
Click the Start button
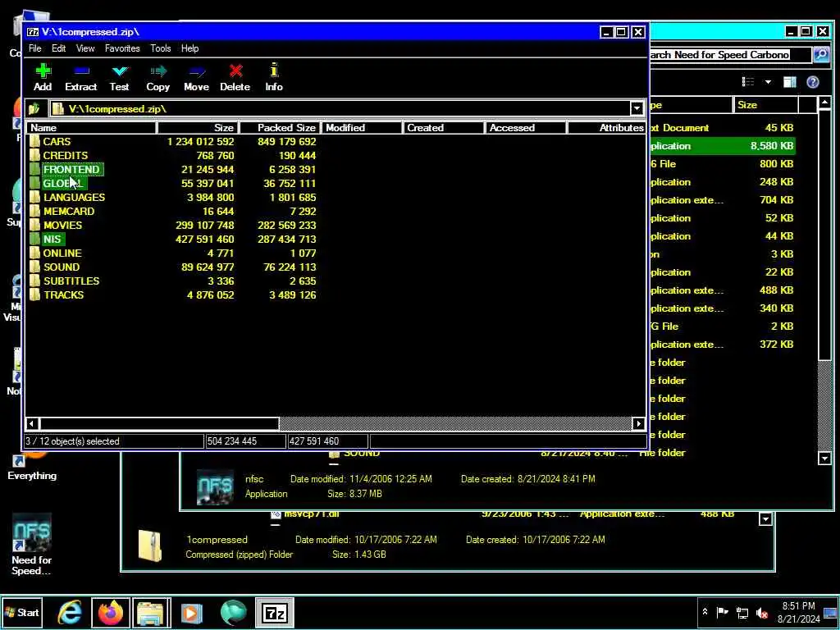[22, 612]
